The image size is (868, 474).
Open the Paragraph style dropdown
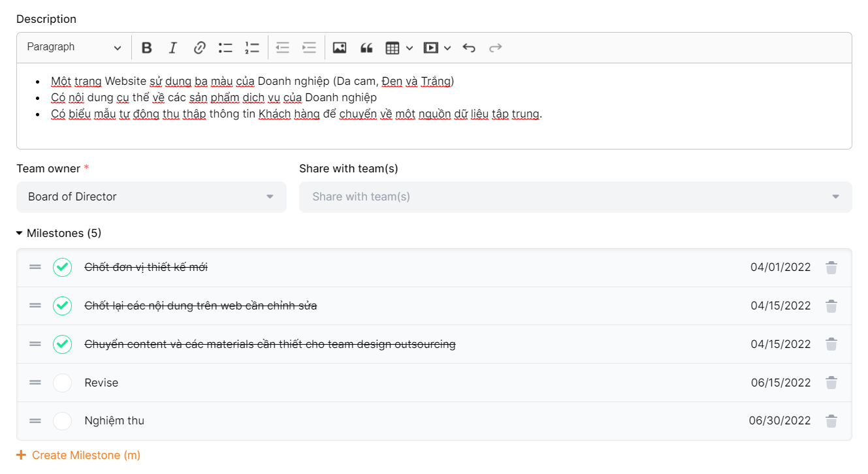point(74,48)
